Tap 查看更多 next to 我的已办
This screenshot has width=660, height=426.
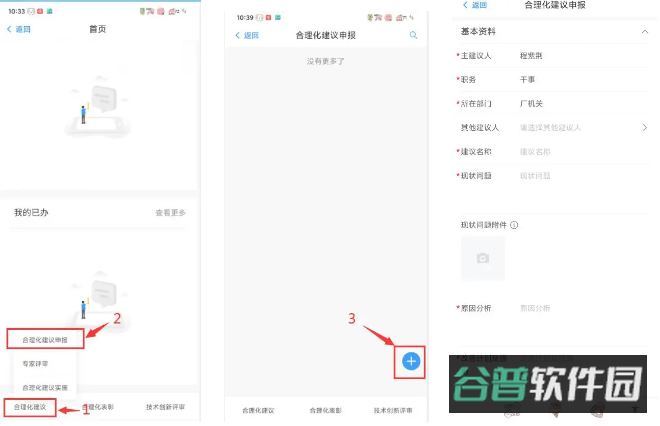(170, 213)
